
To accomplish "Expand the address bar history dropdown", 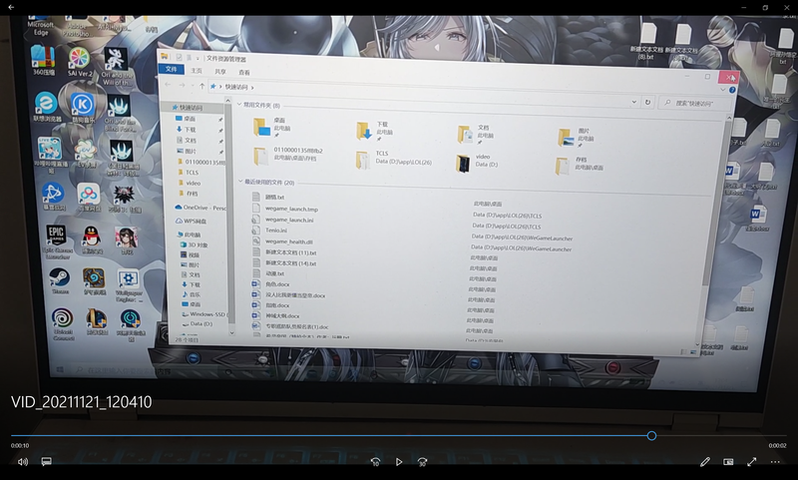I will [x=634, y=101].
